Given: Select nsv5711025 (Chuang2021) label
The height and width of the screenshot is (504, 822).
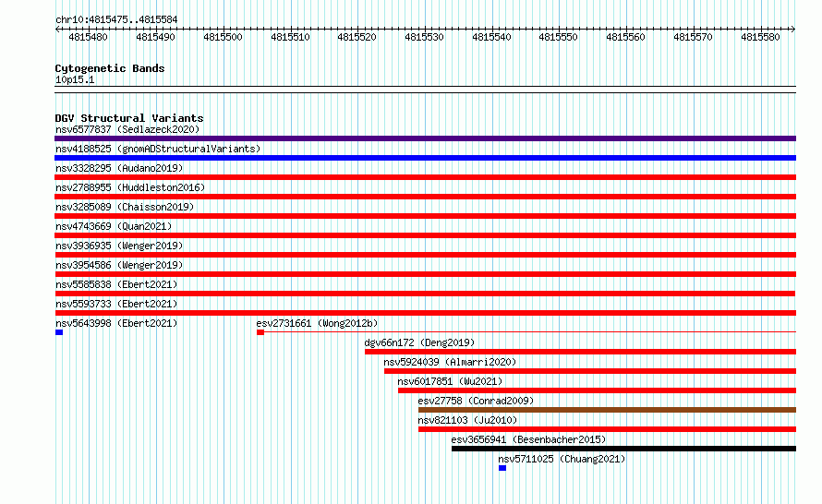Looking at the screenshot, I should (x=562, y=459).
